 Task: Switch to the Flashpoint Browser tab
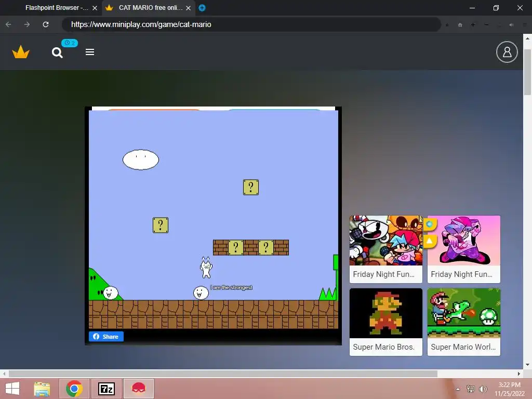[56, 8]
